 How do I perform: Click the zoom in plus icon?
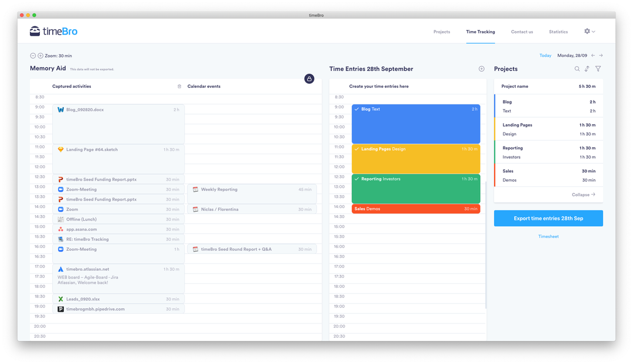point(40,56)
